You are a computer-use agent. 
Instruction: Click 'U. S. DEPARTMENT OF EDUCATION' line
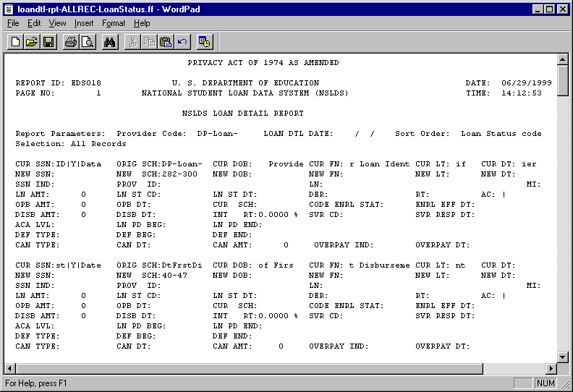[245, 83]
